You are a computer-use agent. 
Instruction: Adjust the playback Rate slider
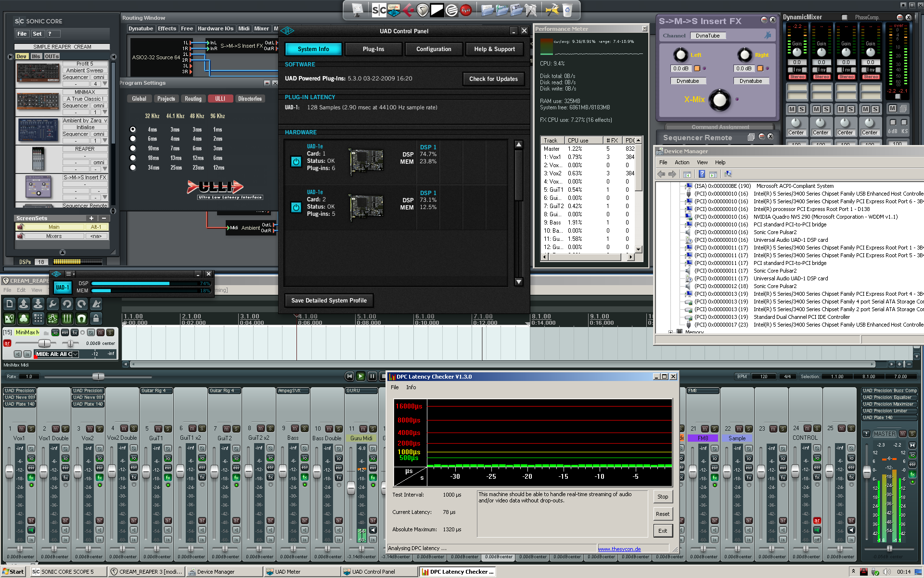(x=98, y=376)
